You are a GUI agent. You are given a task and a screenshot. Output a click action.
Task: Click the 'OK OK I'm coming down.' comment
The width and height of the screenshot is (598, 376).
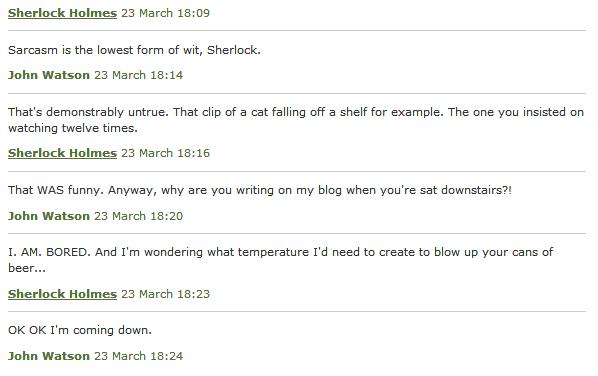80,330
